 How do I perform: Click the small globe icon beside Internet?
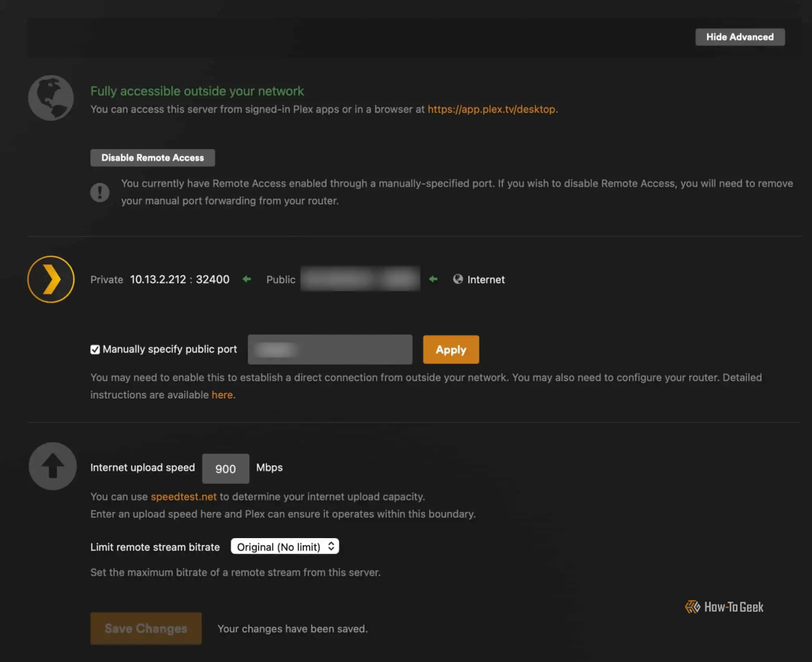click(458, 279)
